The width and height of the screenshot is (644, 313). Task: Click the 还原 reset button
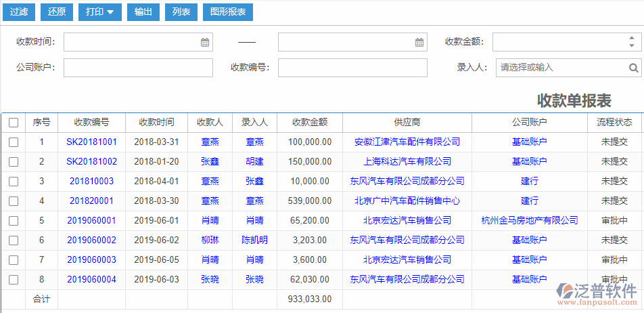click(57, 12)
